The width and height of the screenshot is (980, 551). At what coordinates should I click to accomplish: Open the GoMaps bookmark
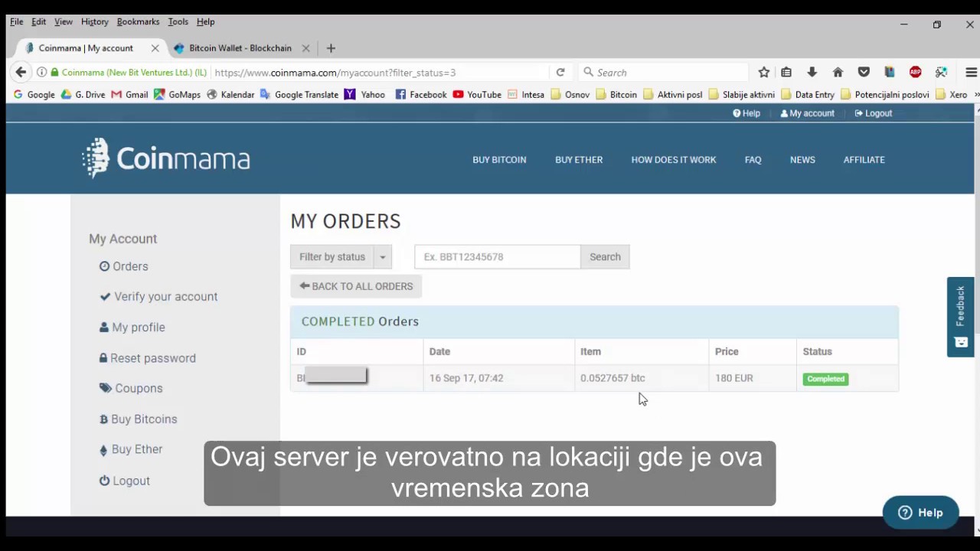[x=177, y=94]
